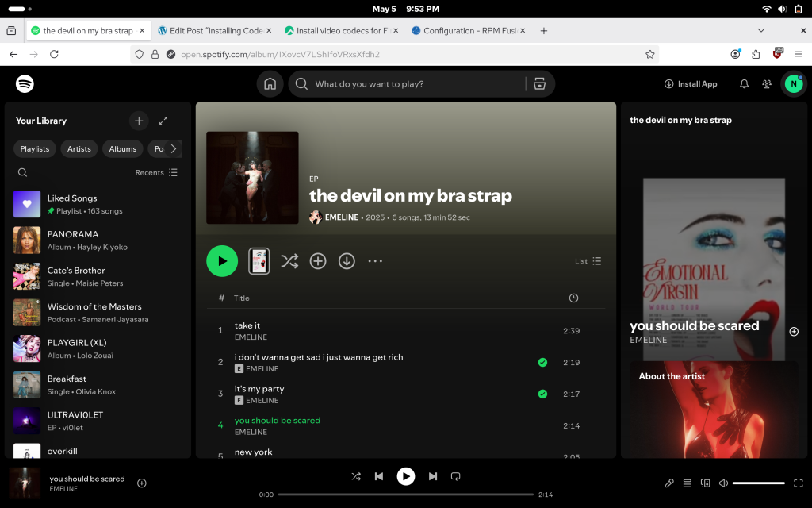Skip to previous track
The image size is (812, 508).
pos(379,476)
